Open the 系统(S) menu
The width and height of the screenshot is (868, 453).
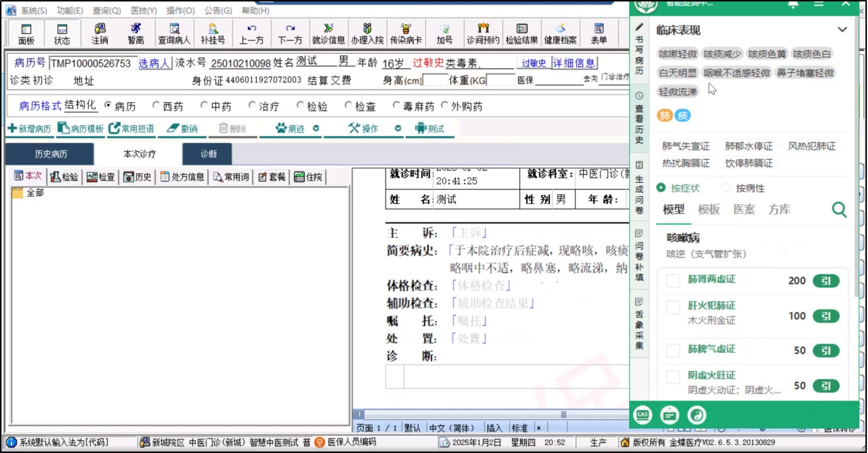click(x=34, y=11)
